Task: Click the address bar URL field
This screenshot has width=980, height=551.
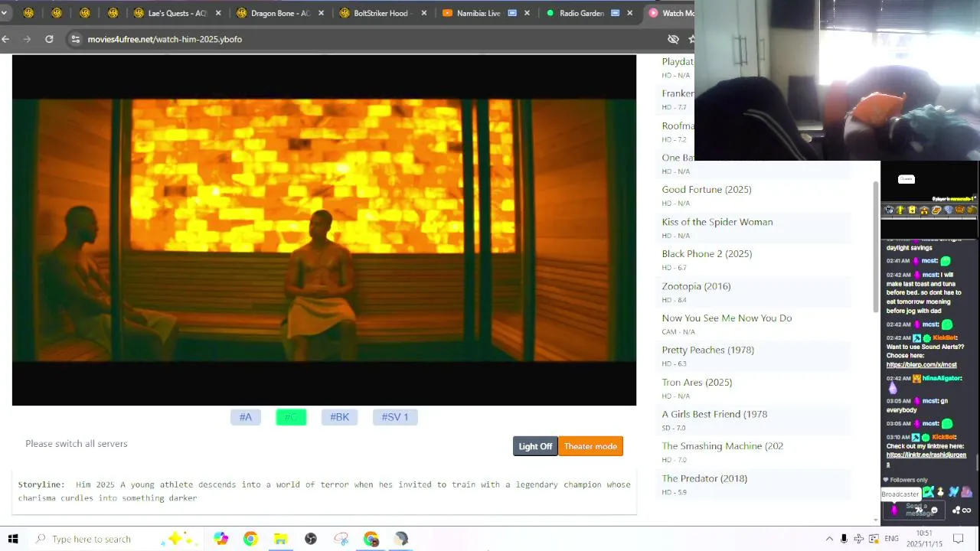Action: click(367, 39)
